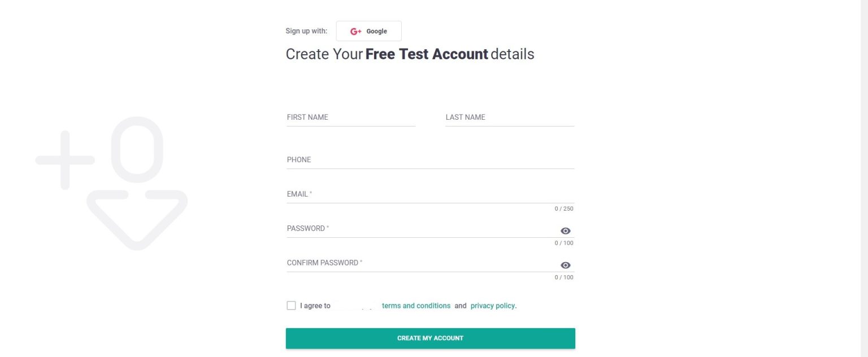The width and height of the screenshot is (868, 357).
Task: Click the eye icon beside Confirm Password
Action: click(x=565, y=265)
